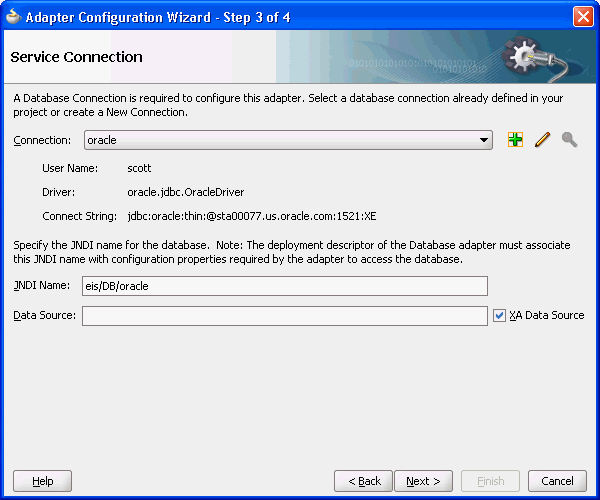The width and height of the screenshot is (600, 500).
Task: Open Help for this wizard step
Action: (x=43, y=481)
